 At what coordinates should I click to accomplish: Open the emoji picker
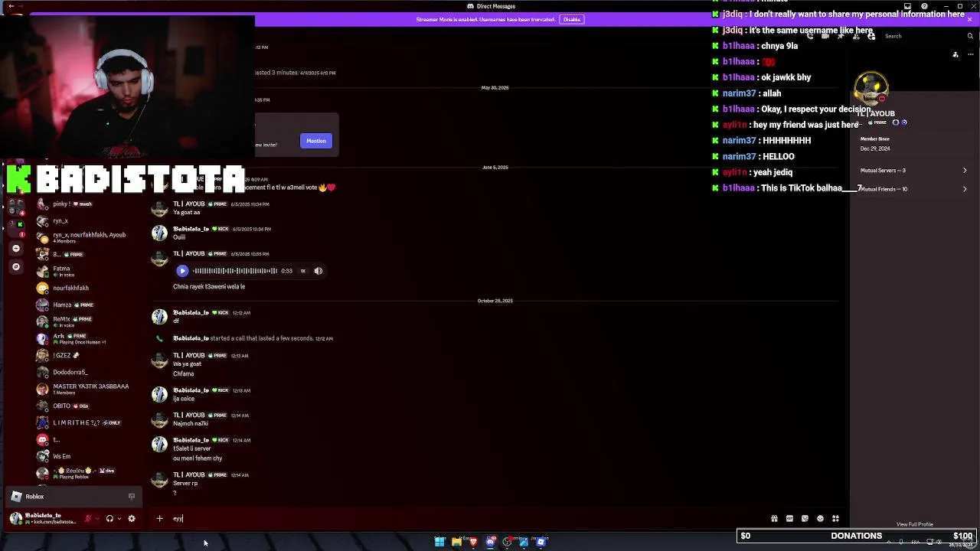pyautogui.click(x=820, y=519)
